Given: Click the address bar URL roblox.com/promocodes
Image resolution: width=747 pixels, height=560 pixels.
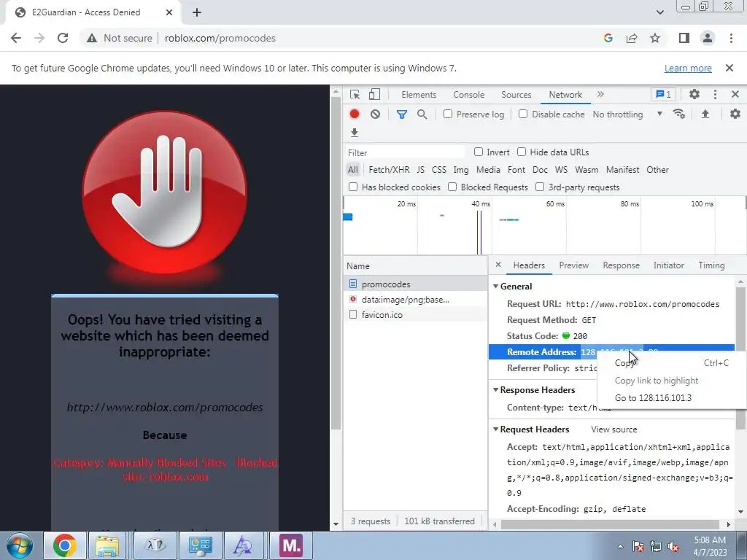Looking at the screenshot, I should (220, 38).
